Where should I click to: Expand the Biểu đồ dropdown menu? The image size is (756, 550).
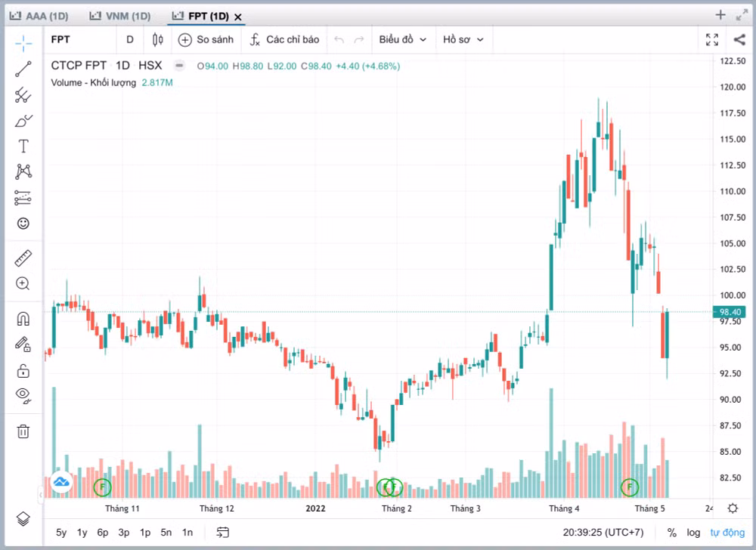click(403, 39)
